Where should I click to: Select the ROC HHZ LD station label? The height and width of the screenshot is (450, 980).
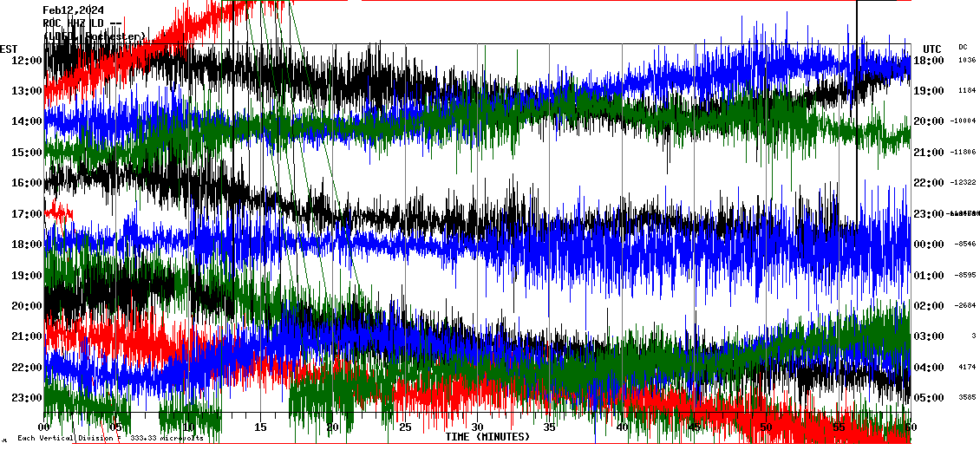pyautogui.click(x=82, y=23)
